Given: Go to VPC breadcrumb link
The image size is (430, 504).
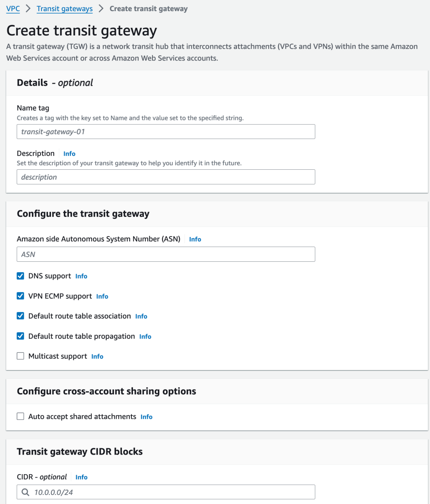Looking at the screenshot, I should [x=13, y=9].
